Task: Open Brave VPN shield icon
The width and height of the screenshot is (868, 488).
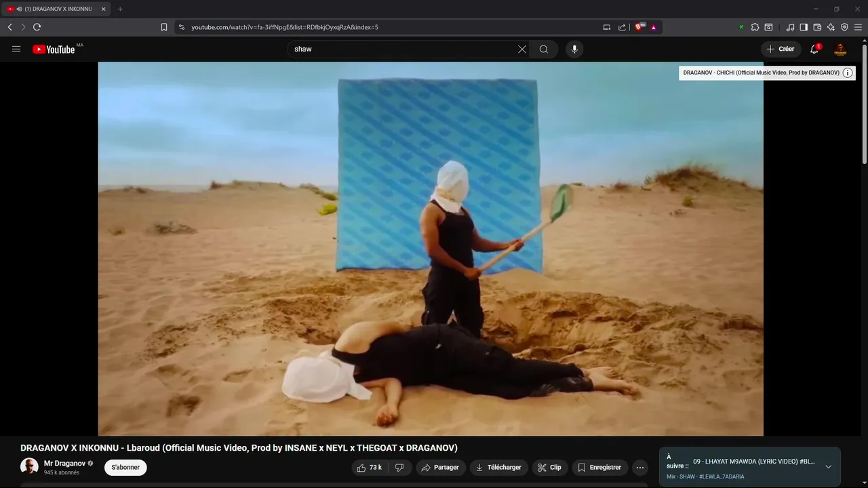Action: click(x=844, y=27)
